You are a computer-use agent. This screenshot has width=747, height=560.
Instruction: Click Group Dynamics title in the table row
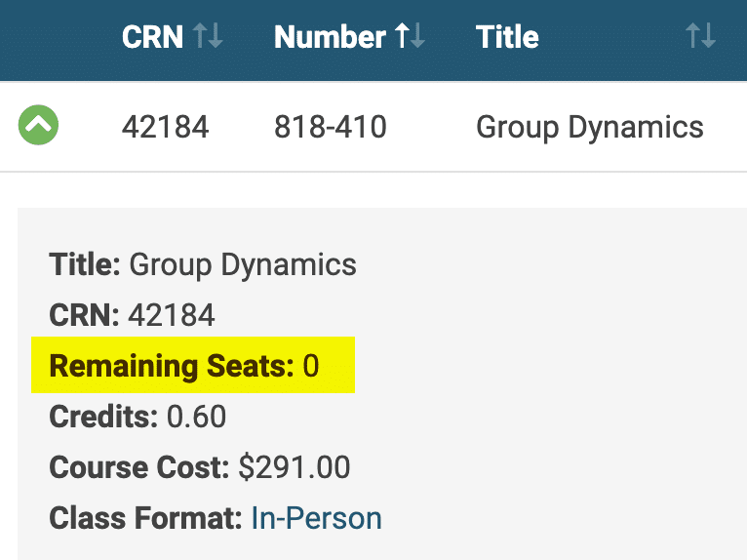[x=589, y=127]
